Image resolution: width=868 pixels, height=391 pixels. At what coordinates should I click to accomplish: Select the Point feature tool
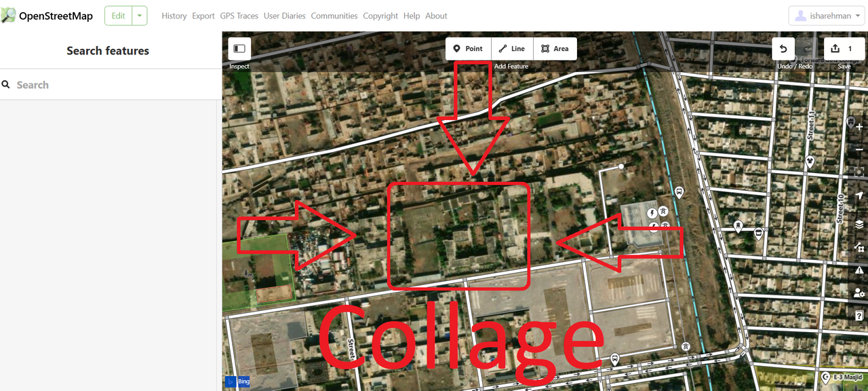(468, 49)
